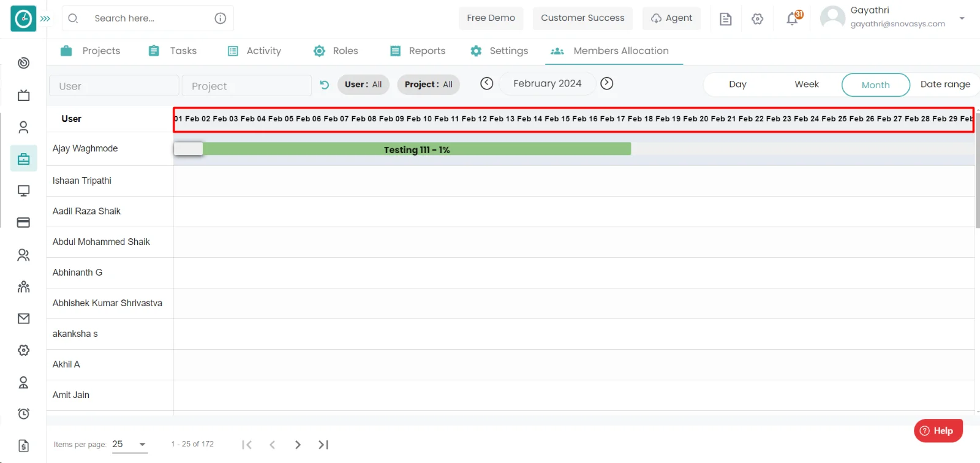Open the sidebar user profile icon

24,382
